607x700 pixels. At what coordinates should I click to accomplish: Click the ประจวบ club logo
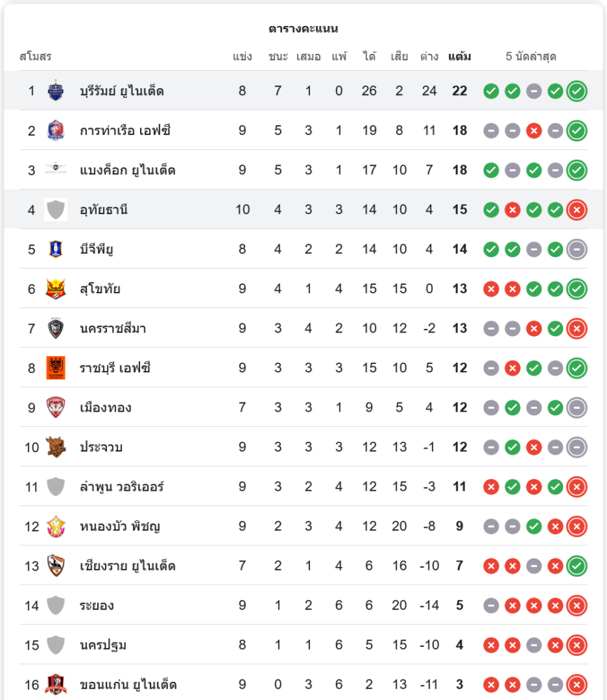[x=56, y=447]
